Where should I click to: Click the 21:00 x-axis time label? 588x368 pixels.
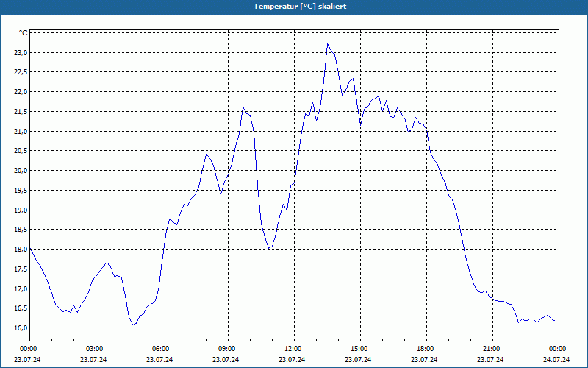492,349
